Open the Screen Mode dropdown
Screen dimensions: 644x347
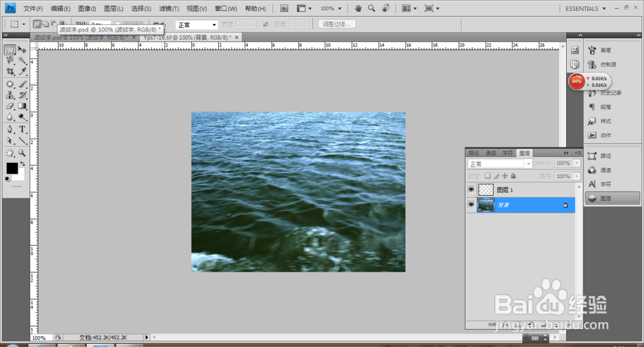[x=431, y=8]
